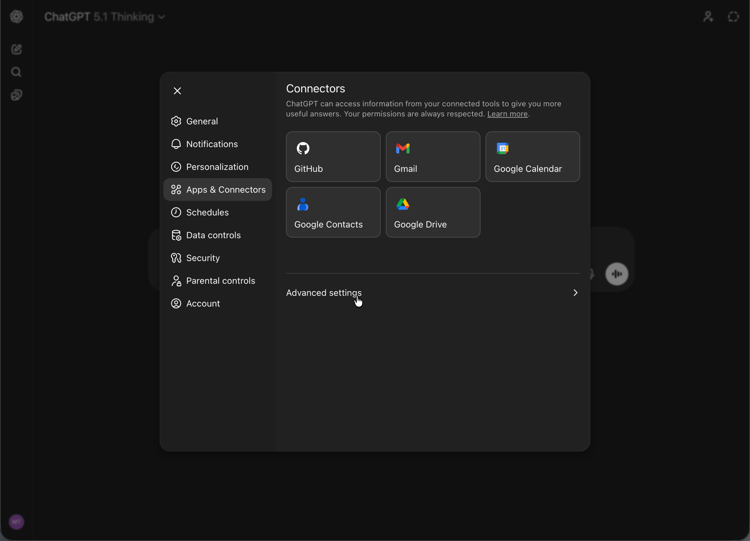The height and width of the screenshot is (541, 750).
Task: Open the Data controls section
Action: pyautogui.click(x=218, y=235)
